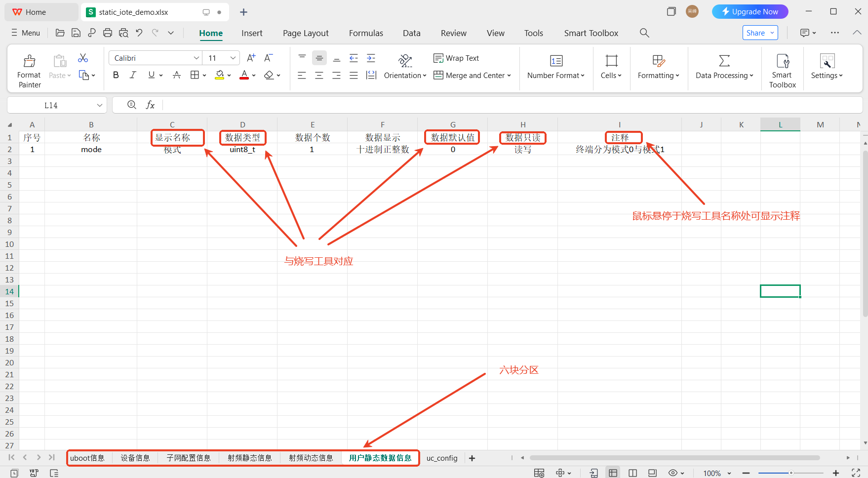868x478 pixels.
Task: Open Settings dropdown
Action: 827,75
